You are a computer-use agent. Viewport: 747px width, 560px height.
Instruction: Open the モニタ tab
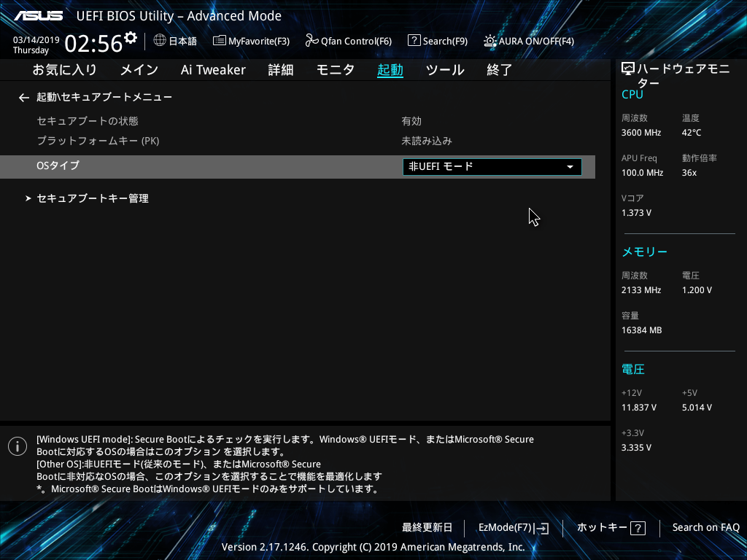point(336,70)
